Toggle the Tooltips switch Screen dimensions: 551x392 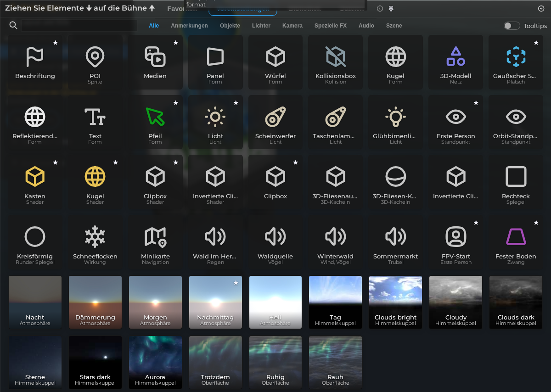[x=512, y=26]
